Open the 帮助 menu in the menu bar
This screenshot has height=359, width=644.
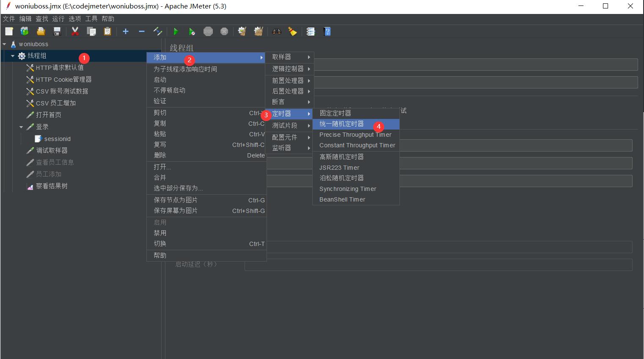click(108, 19)
